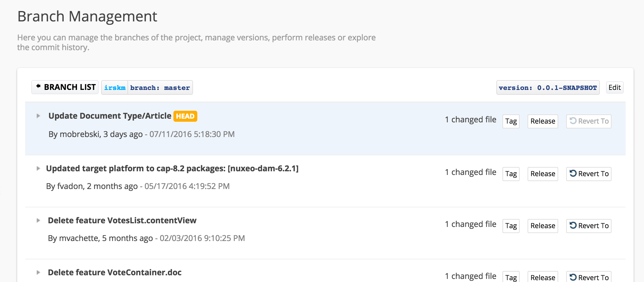
Task: Expand the Updated target platform commit
Action: 38,169
